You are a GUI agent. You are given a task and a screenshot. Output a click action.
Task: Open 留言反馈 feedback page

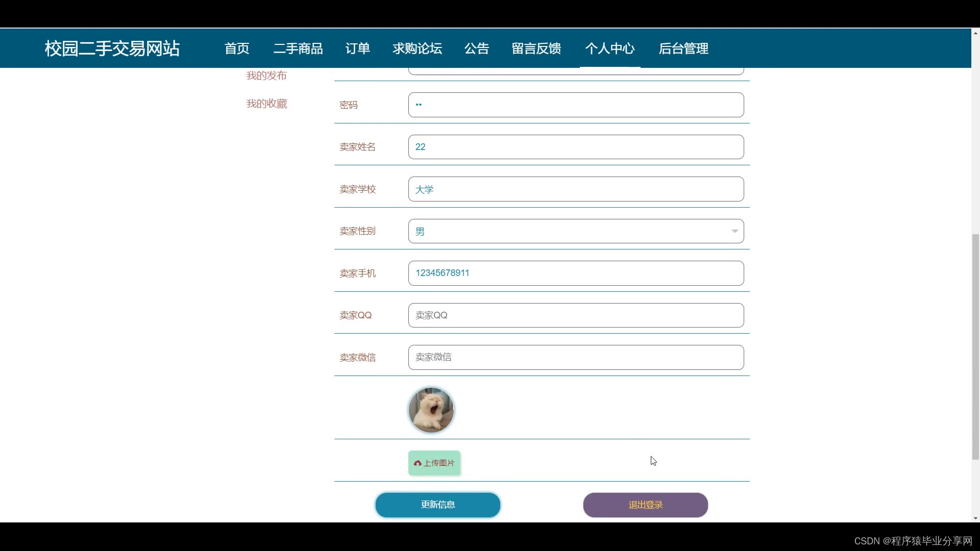point(536,48)
